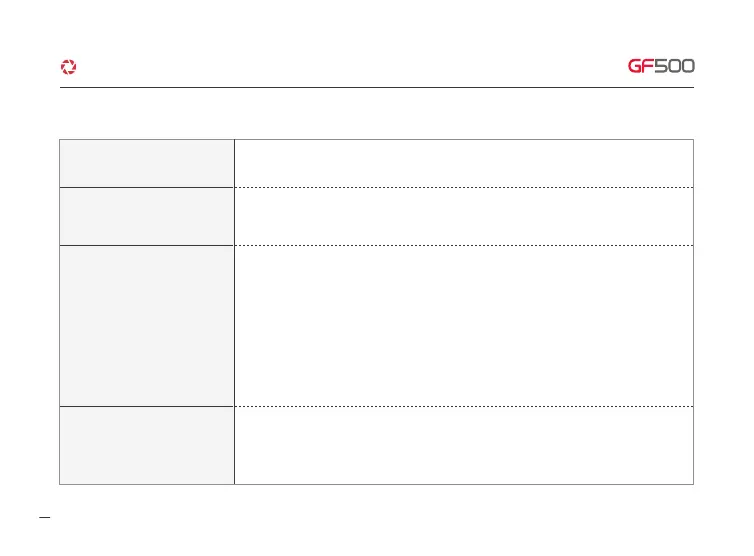The width and height of the screenshot is (754, 556).
Task: Click the second dotted divider between table rows
Action: [x=464, y=245]
